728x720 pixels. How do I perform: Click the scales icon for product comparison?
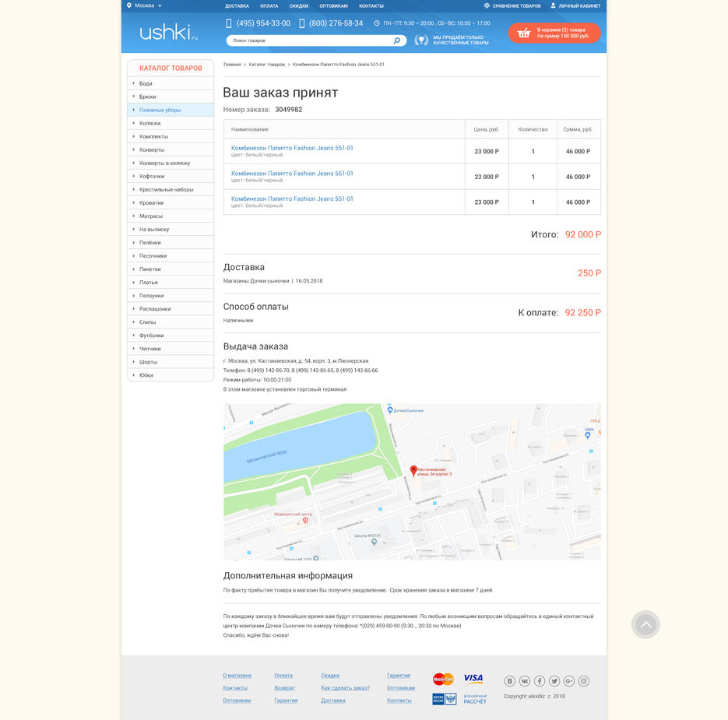(487, 5)
